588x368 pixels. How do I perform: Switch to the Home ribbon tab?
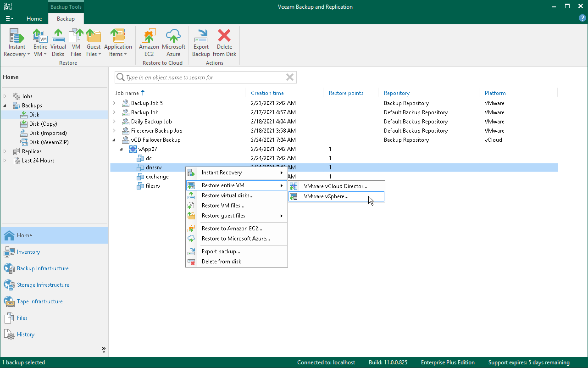34,19
